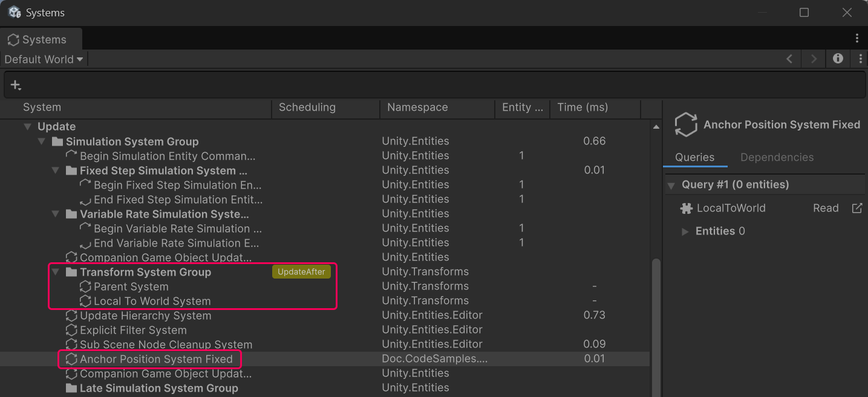Click the Variable Rate Simulation folder icon
This screenshot has width=868, height=397.
pyautogui.click(x=71, y=214)
